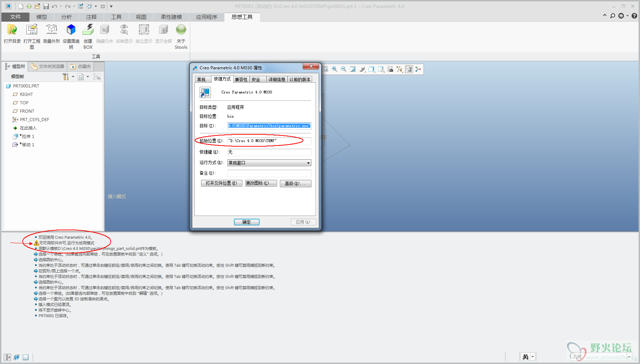Toggle the browser display icon in status bar

[x=16, y=357]
